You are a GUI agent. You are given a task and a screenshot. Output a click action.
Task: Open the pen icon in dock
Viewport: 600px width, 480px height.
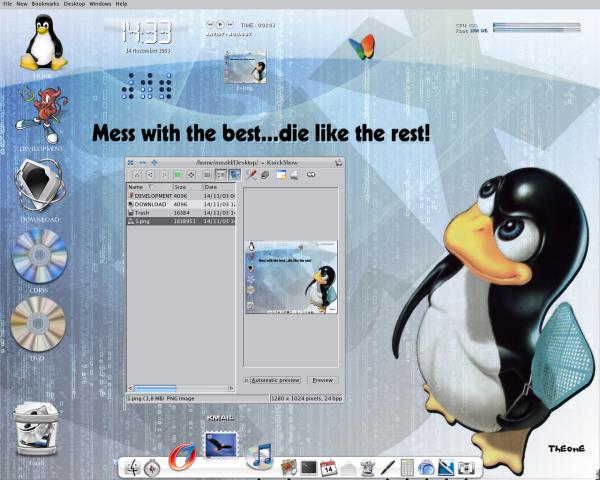pos(387,467)
